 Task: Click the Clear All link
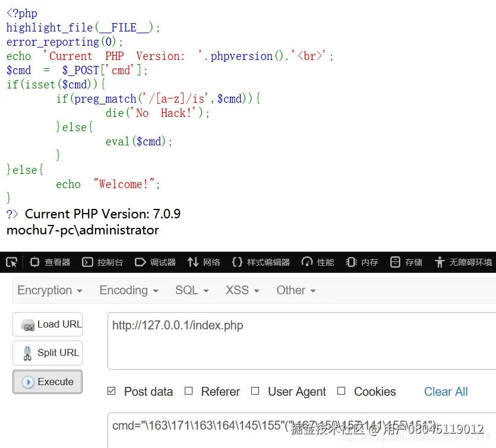coord(446,392)
